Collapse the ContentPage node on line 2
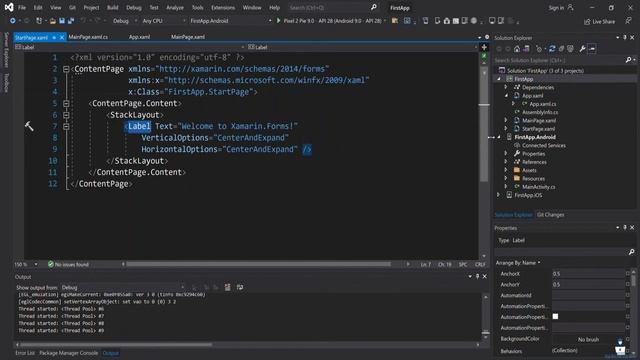The image size is (640, 360). (x=66, y=69)
